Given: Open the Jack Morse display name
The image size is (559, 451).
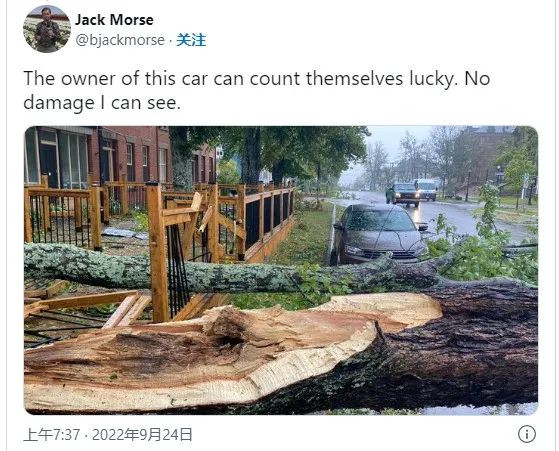Looking at the screenshot, I should tap(114, 20).
